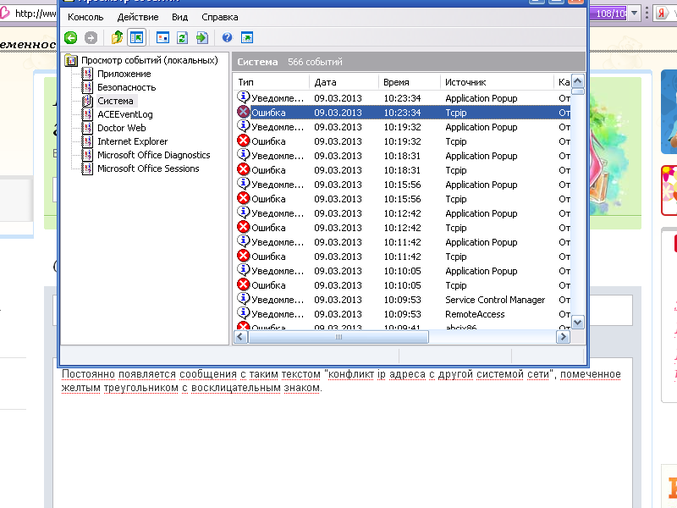
Task: Open the Справка menu
Action: pyautogui.click(x=219, y=17)
